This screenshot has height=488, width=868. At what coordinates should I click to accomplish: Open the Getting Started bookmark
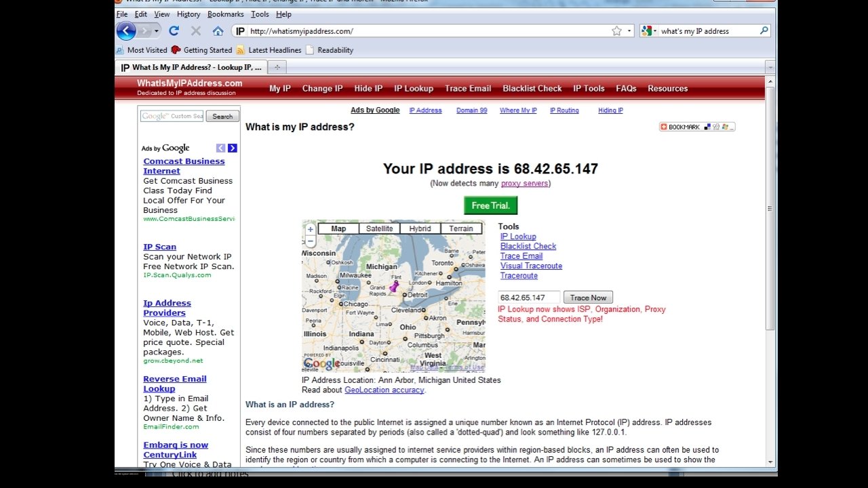201,50
